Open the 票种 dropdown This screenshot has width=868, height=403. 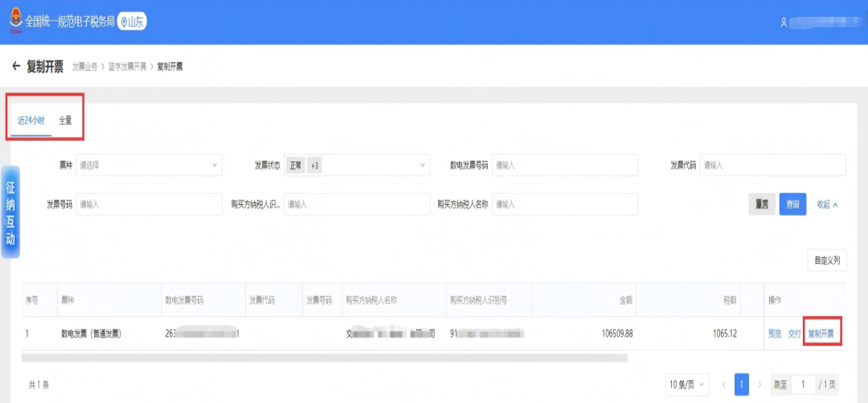[149, 165]
